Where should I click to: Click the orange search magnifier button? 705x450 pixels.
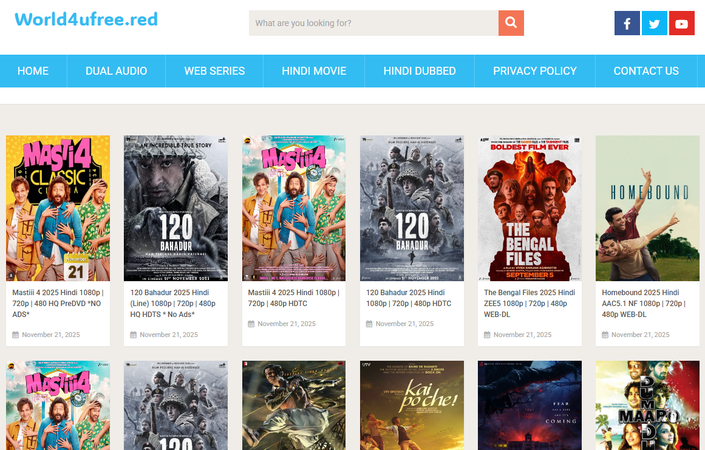click(x=511, y=23)
